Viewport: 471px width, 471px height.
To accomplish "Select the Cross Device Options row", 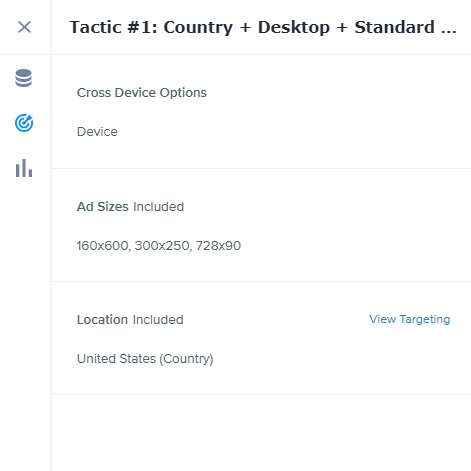I will (x=142, y=93).
